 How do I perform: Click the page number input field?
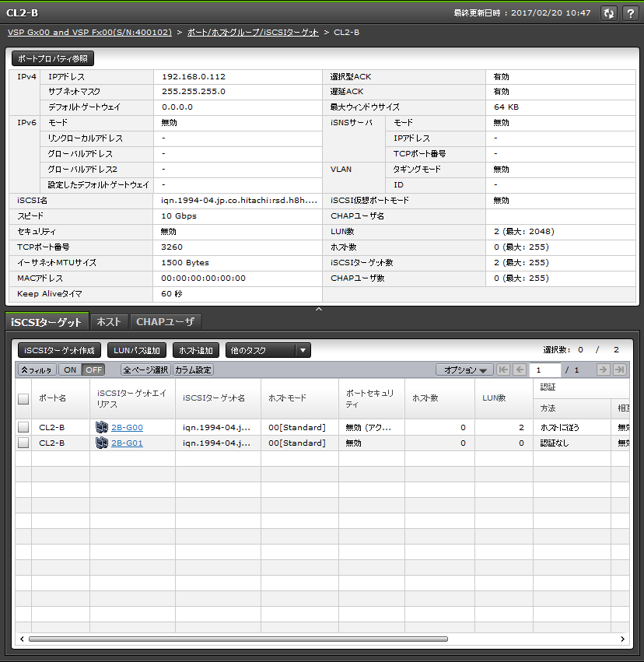click(x=544, y=370)
